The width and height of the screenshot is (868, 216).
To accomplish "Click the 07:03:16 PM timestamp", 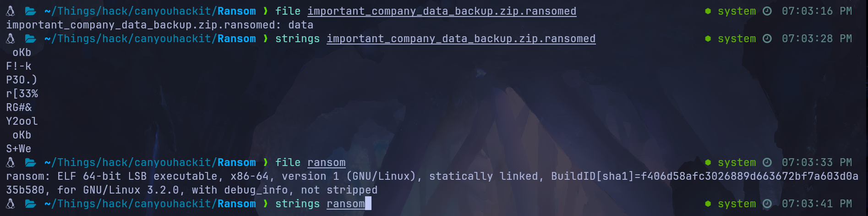I will [817, 11].
